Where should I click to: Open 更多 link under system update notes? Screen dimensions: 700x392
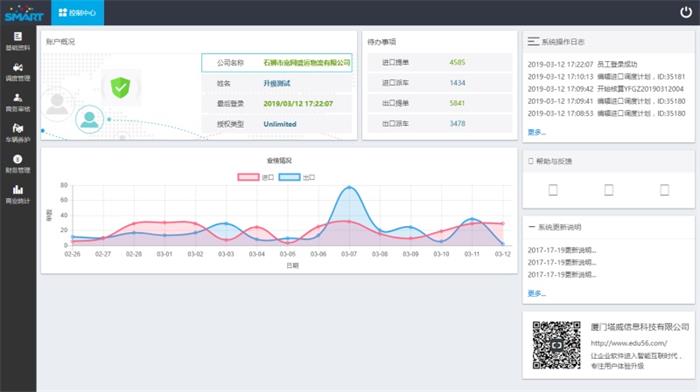click(x=537, y=293)
